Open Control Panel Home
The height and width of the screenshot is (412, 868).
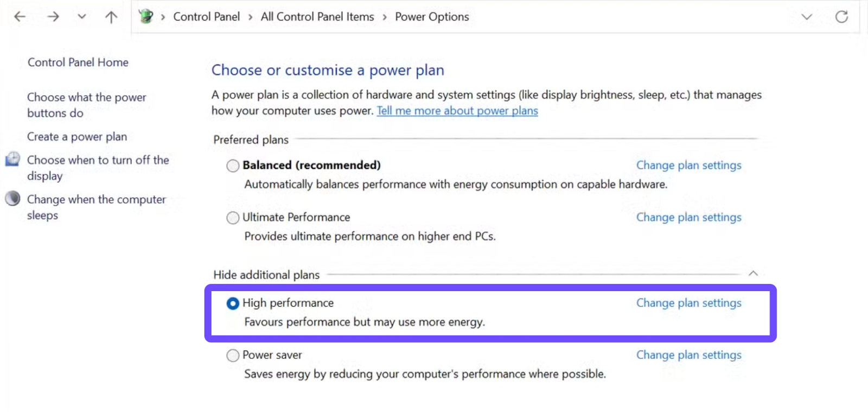78,62
